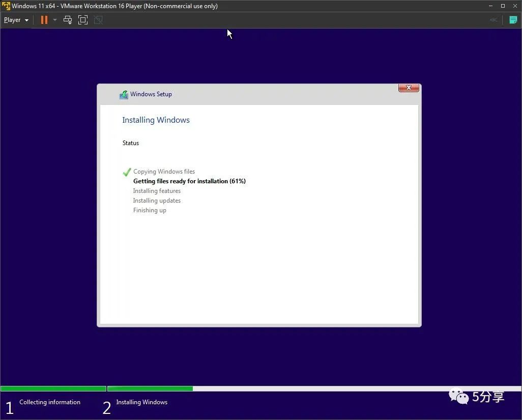
Task: Click 'Copying Windows files' status text
Action: 164,172
